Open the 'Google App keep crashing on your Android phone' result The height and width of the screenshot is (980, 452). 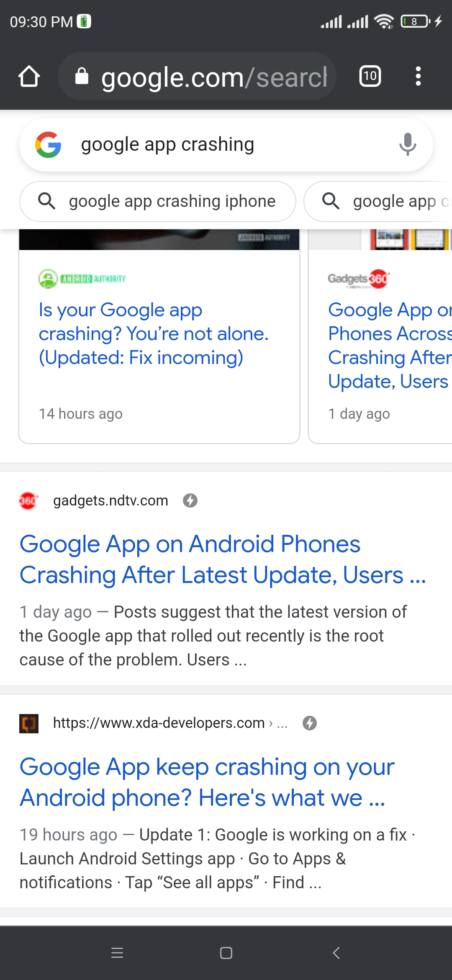click(207, 782)
